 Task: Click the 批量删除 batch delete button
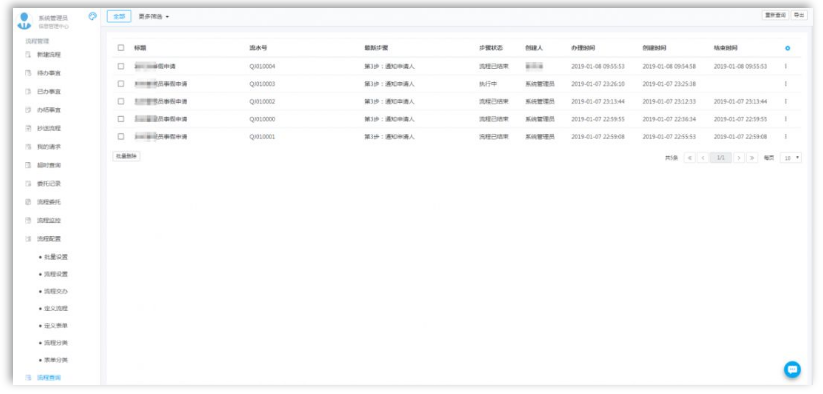coord(126,156)
